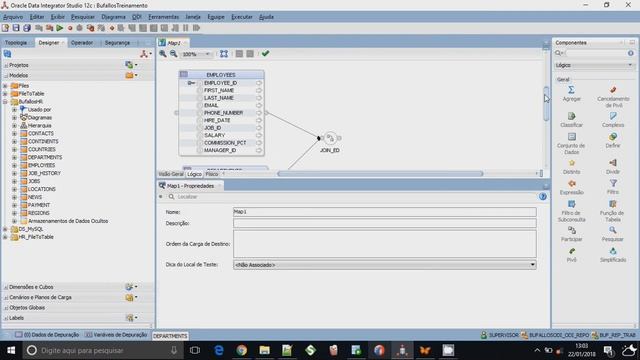Pick the Função de Tabela component

coord(612,211)
